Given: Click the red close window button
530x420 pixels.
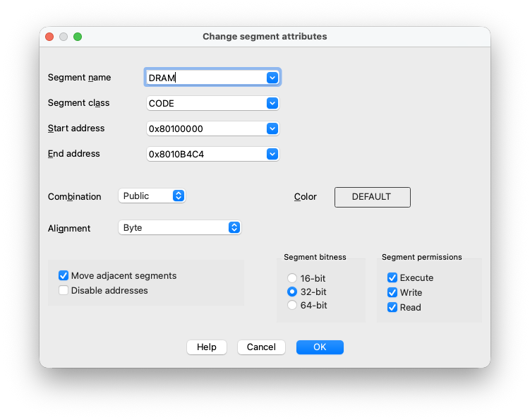Looking at the screenshot, I should 49,37.
